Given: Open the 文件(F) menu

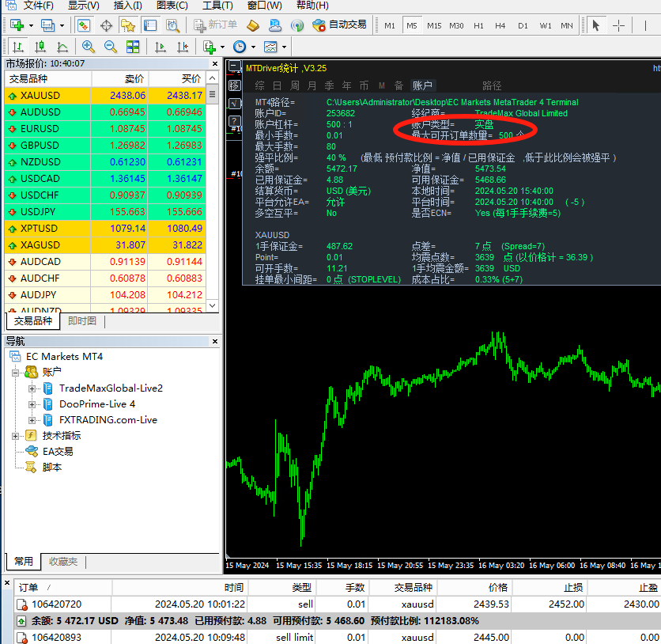Looking at the screenshot, I should point(39,6).
